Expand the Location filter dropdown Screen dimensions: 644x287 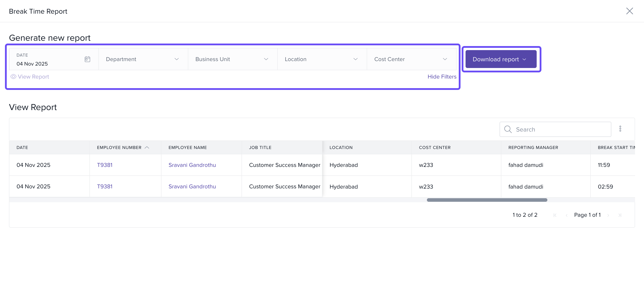322,59
